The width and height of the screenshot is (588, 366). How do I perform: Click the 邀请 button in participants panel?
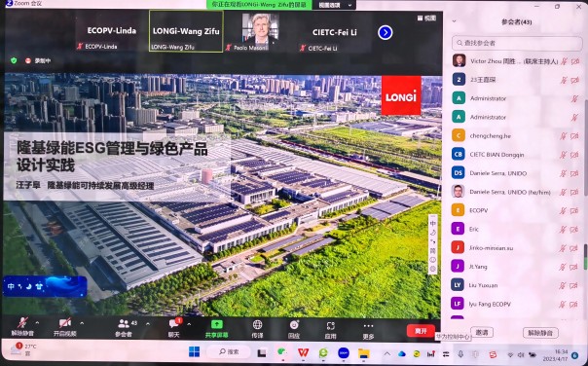pos(482,332)
